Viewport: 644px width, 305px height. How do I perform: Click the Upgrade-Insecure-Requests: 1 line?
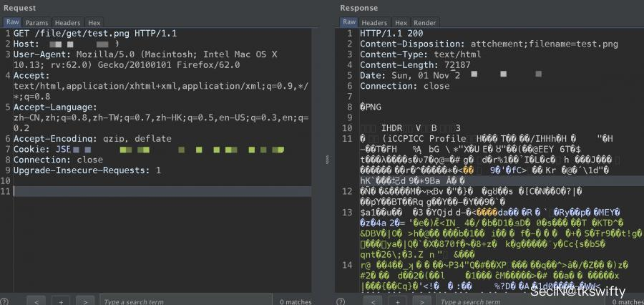click(87, 170)
